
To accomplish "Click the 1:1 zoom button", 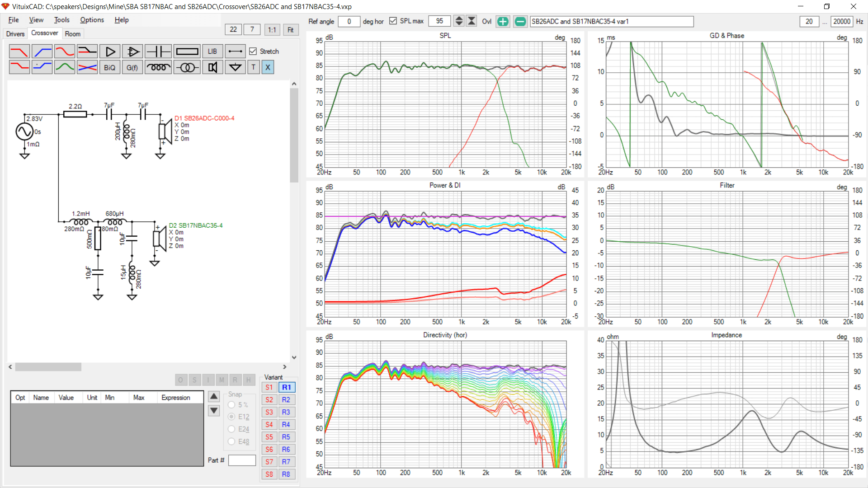I will [272, 30].
